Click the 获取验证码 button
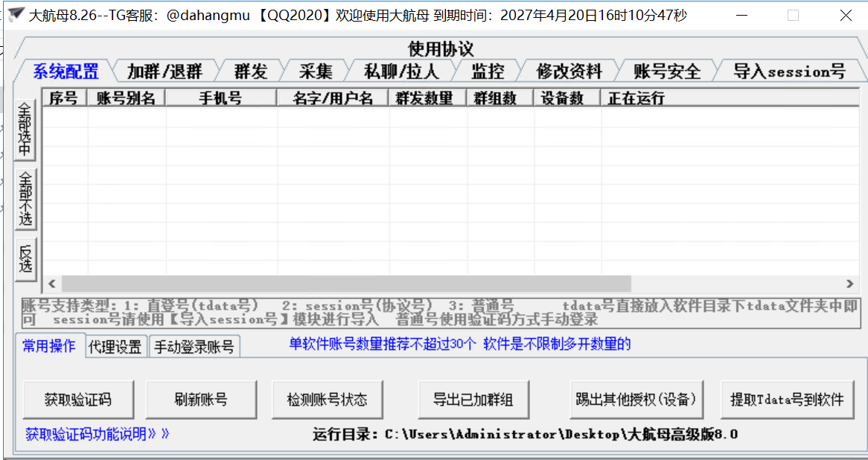This screenshot has height=460, width=868. pos(78,400)
